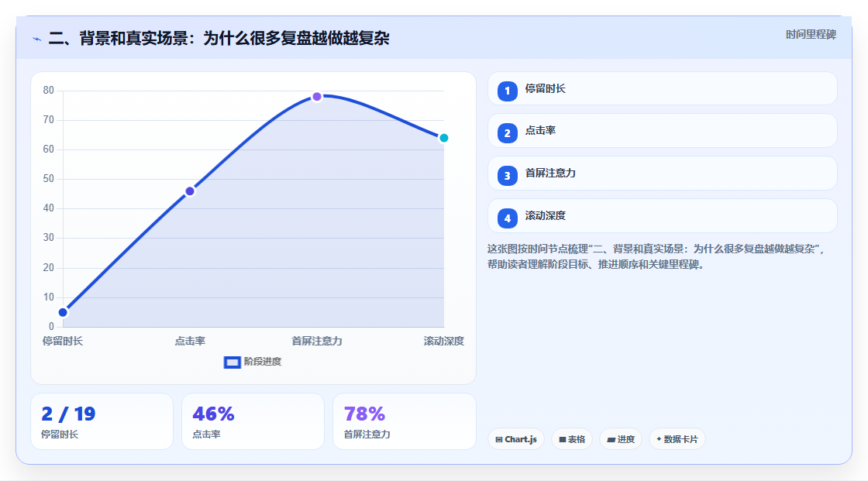Click x-axis label 停留时长 under chart
This screenshot has width=868, height=481.
point(63,342)
